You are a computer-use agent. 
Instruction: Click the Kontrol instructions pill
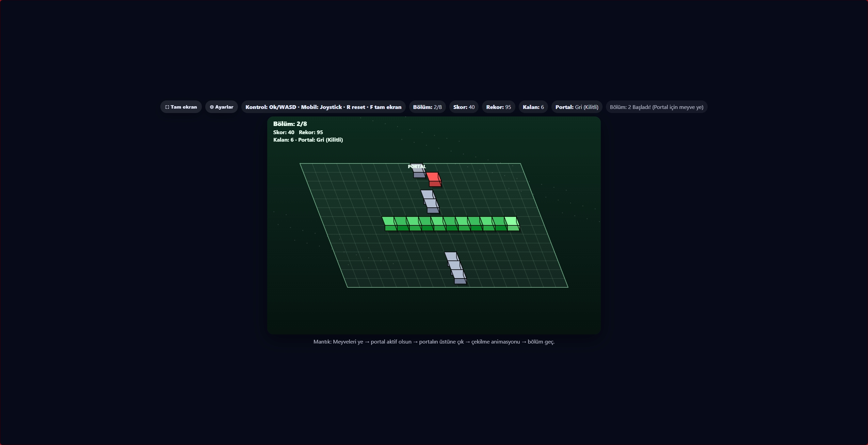323,107
